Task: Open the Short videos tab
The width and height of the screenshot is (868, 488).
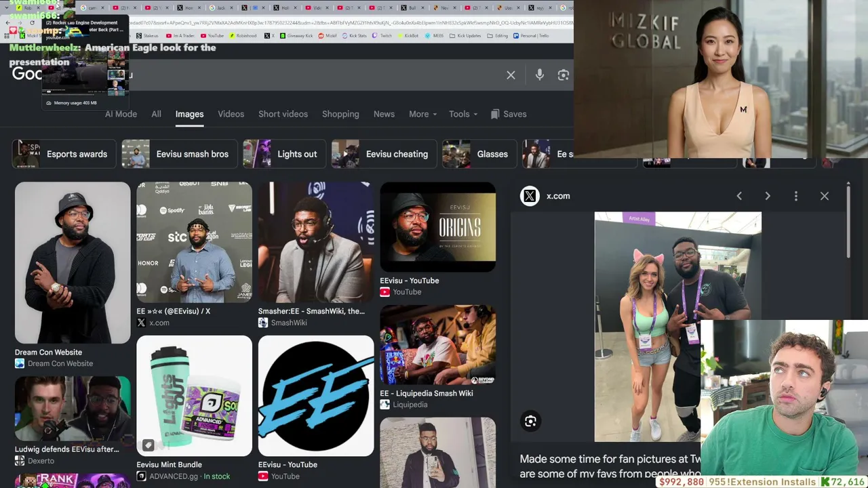Action: (x=283, y=114)
